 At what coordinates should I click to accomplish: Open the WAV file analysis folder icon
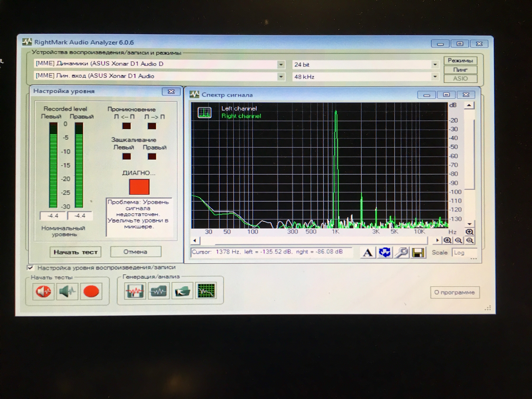click(182, 291)
